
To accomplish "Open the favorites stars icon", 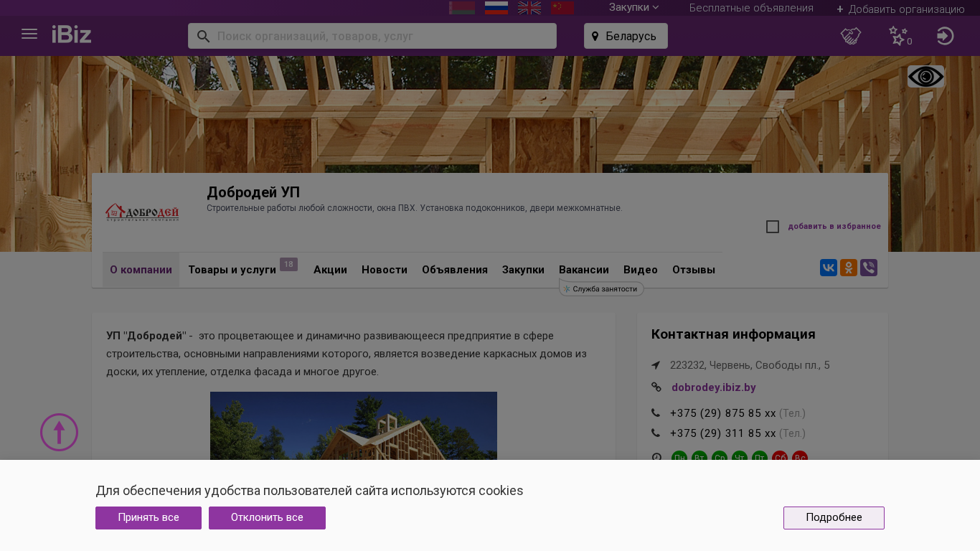I will pos(897,36).
